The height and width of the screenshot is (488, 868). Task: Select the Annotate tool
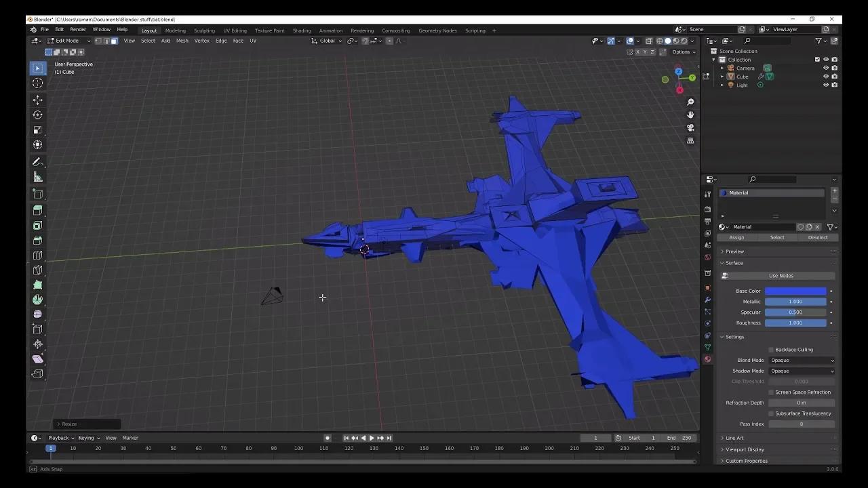(x=38, y=162)
